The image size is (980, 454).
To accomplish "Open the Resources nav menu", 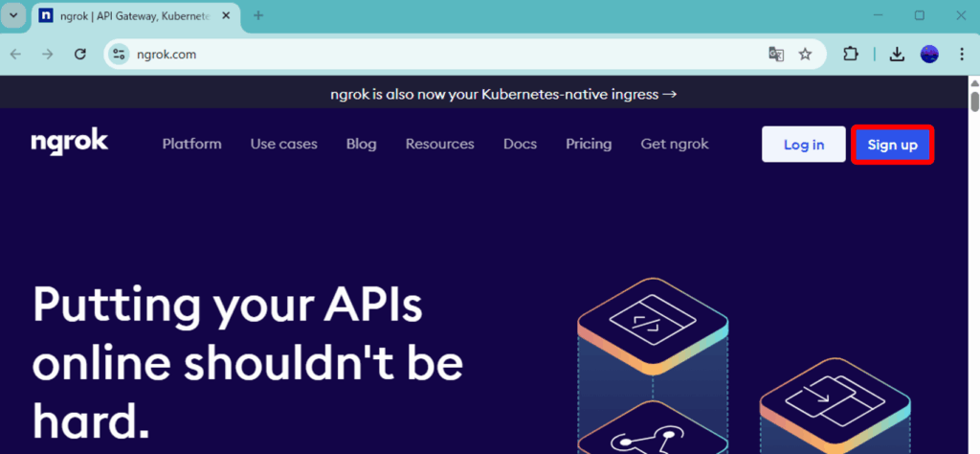I will tap(440, 144).
